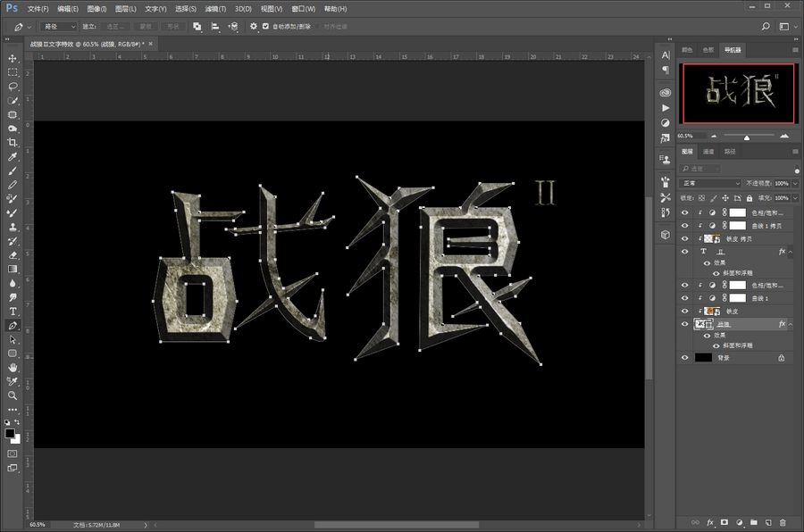Open path operations icon in options bar
This screenshot has height=532, width=804.
tap(197, 27)
